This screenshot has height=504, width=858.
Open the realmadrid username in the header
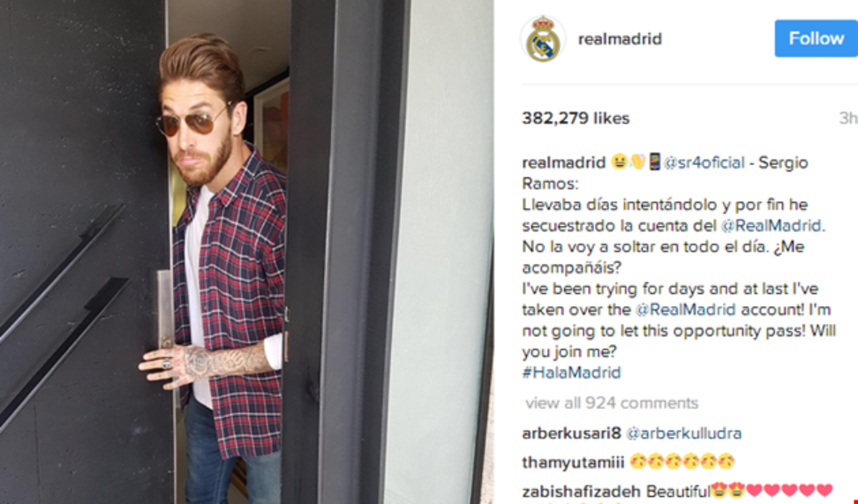(620, 39)
